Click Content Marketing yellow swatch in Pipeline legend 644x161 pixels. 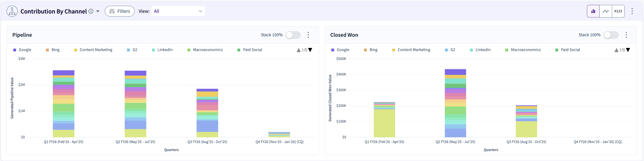coord(75,50)
